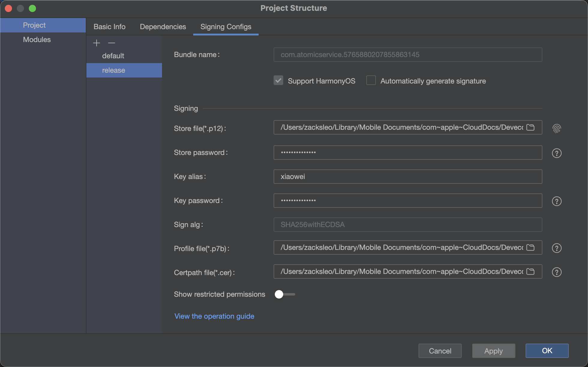Open the Dependencies tab
This screenshot has width=588, height=367.
[x=163, y=27]
